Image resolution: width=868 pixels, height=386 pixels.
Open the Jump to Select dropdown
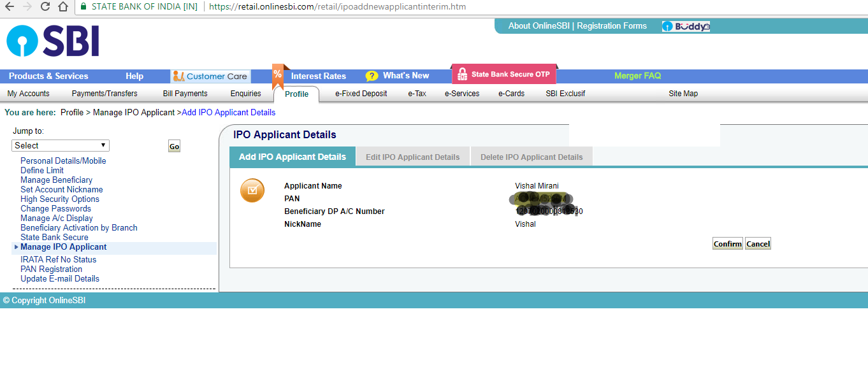(61, 145)
